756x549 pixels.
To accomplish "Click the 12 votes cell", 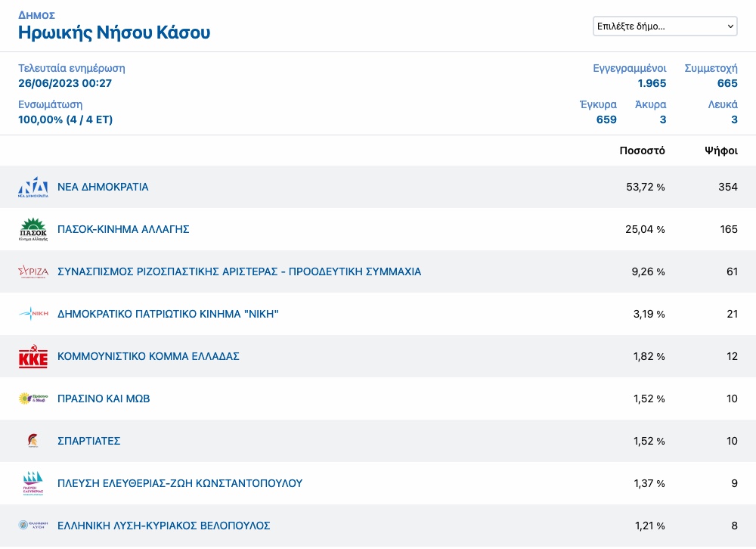I will pos(733,356).
